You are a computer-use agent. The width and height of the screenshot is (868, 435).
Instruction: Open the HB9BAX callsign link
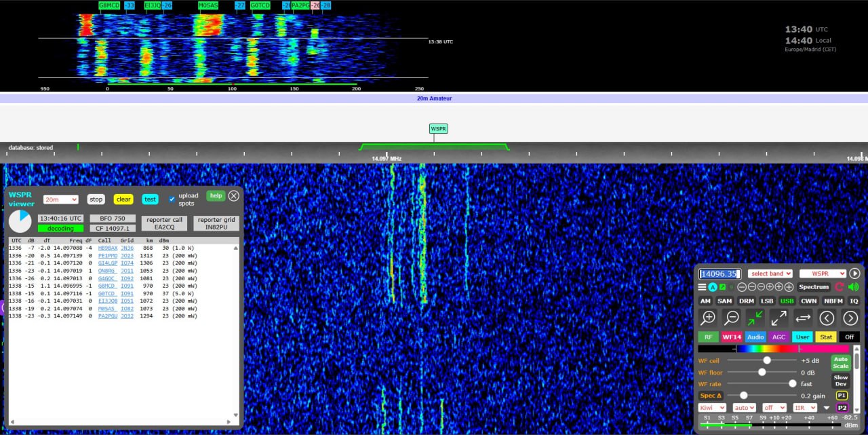(107, 248)
